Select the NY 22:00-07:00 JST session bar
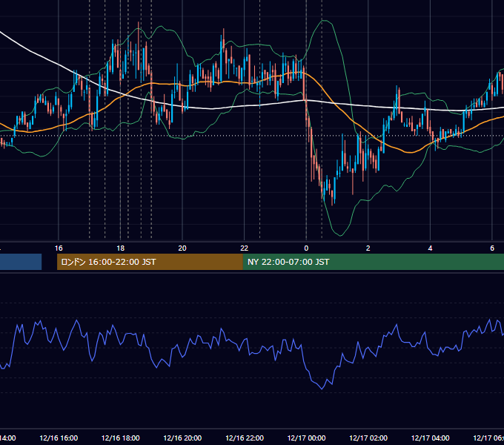This screenshot has width=504, height=445. pos(374,262)
